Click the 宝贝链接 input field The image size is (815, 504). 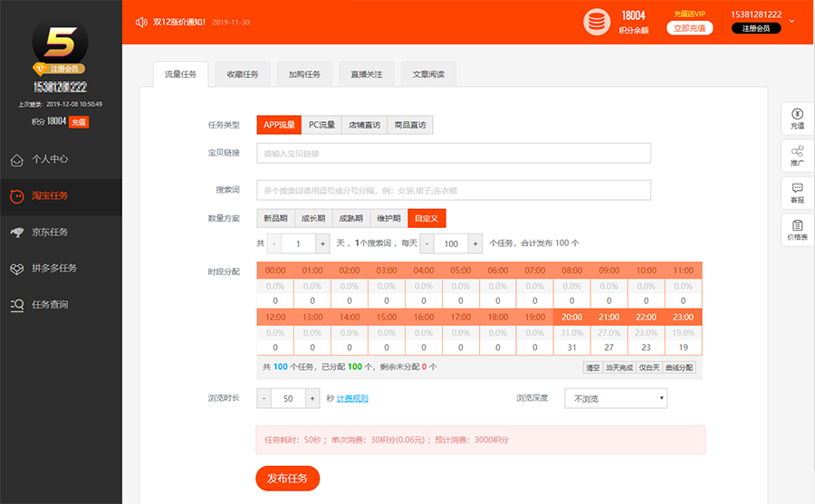coord(453,153)
